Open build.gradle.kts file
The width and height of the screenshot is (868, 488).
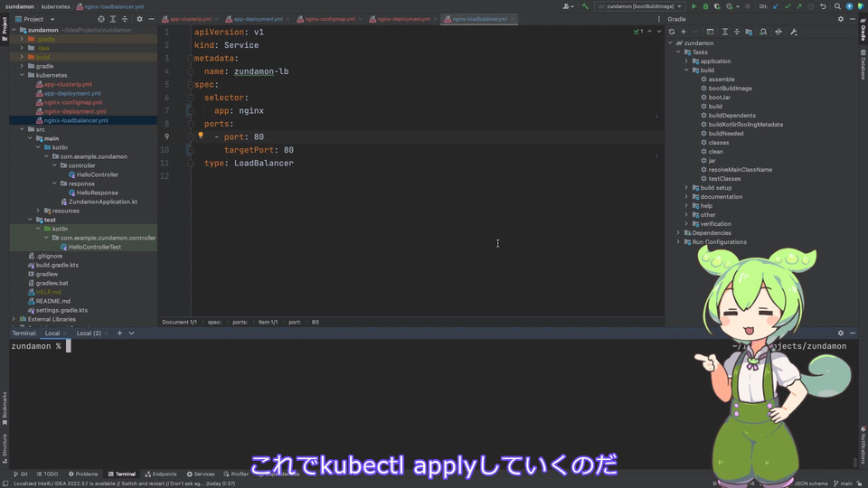(x=57, y=265)
